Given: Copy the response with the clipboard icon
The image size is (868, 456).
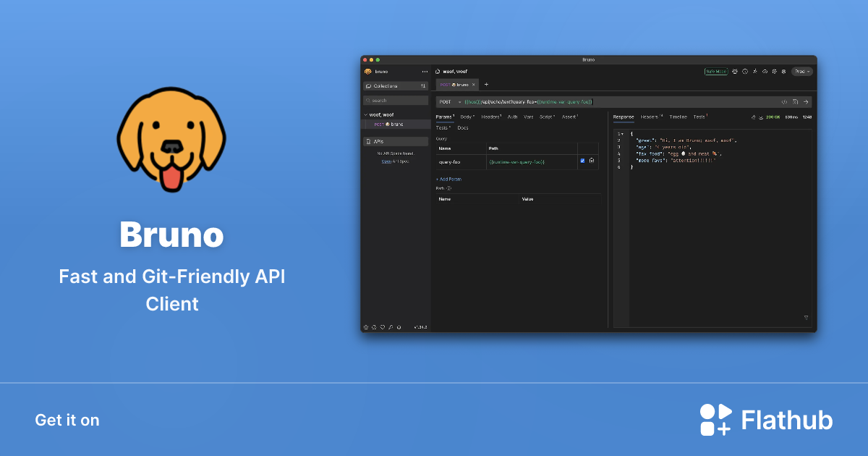Looking at the screenshot, I should [x=753, y=117].
